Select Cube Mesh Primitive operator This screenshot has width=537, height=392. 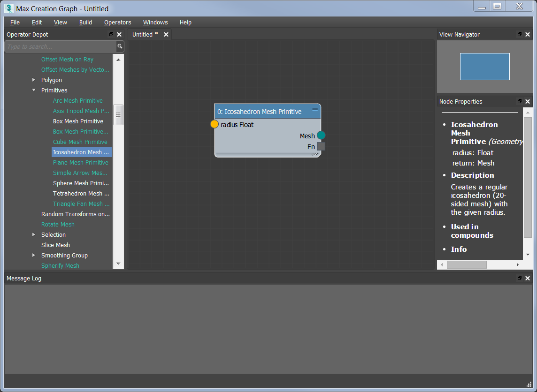80,142
